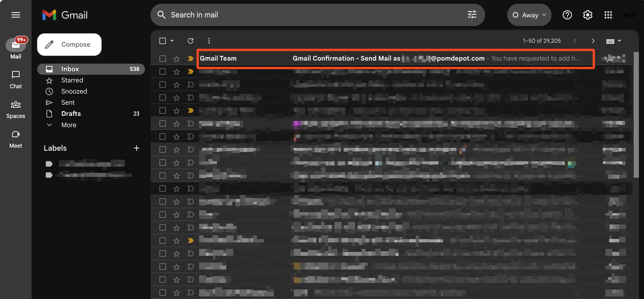Open the main menu hamburger icon
The image size is (644, 299).
coord(16,15)
